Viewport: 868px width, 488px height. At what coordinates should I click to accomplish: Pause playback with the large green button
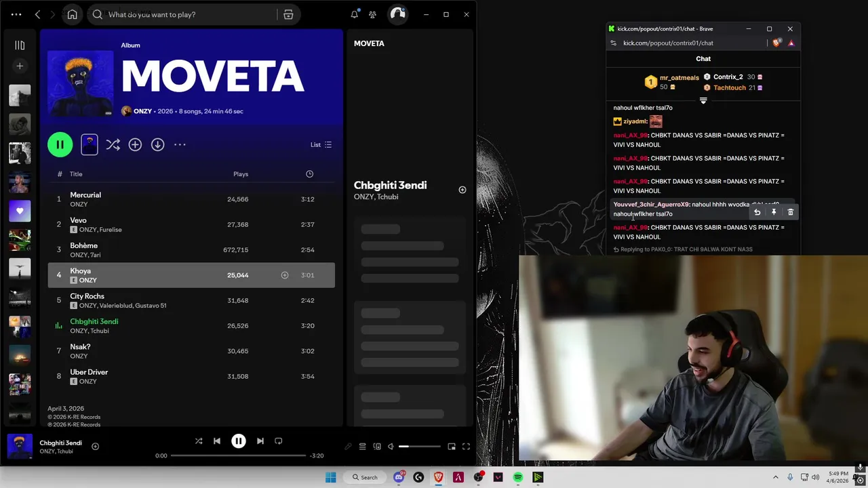click(x=60, y=144)
